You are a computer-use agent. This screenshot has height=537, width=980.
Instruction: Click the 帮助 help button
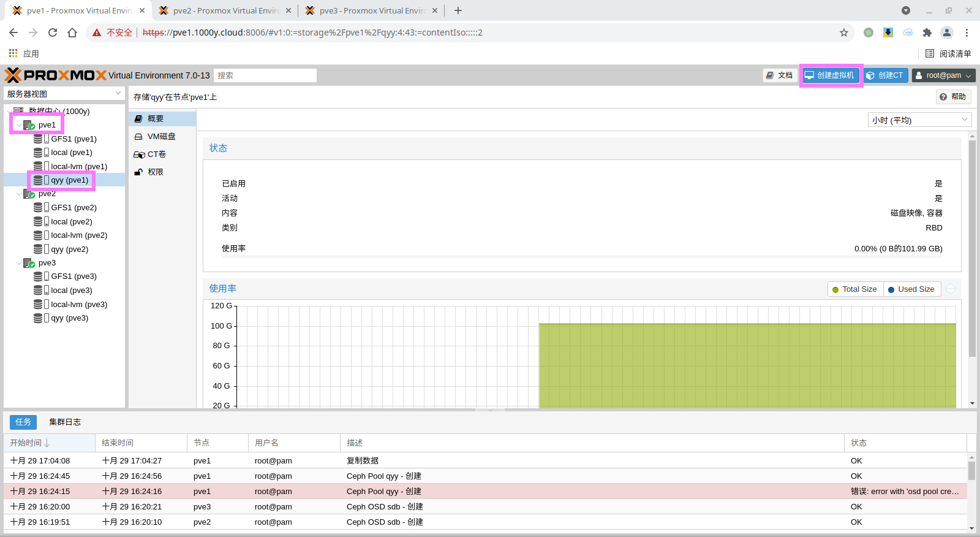pyautogui.click(x=953, y=97)
